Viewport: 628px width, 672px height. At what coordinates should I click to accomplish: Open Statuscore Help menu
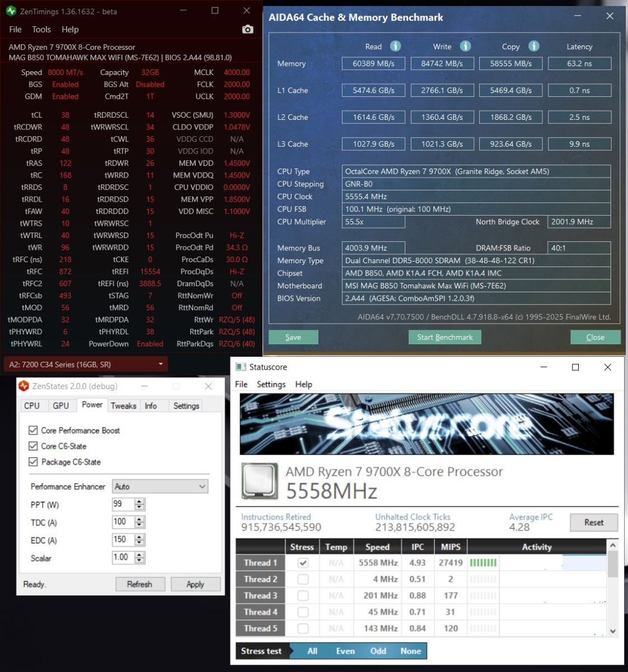tap(303, 384)
